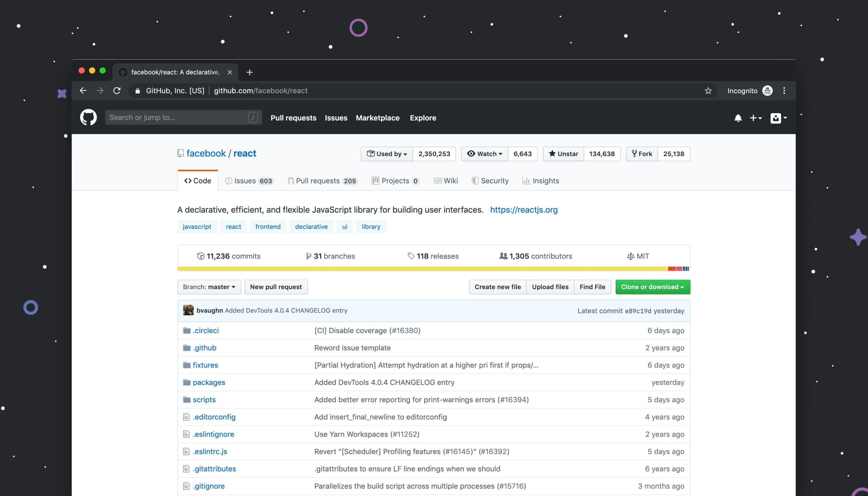Screen dimensions: 868x496
Task: Click the facebook organization link
Action: pyautogui.click(x=206, y=154)
